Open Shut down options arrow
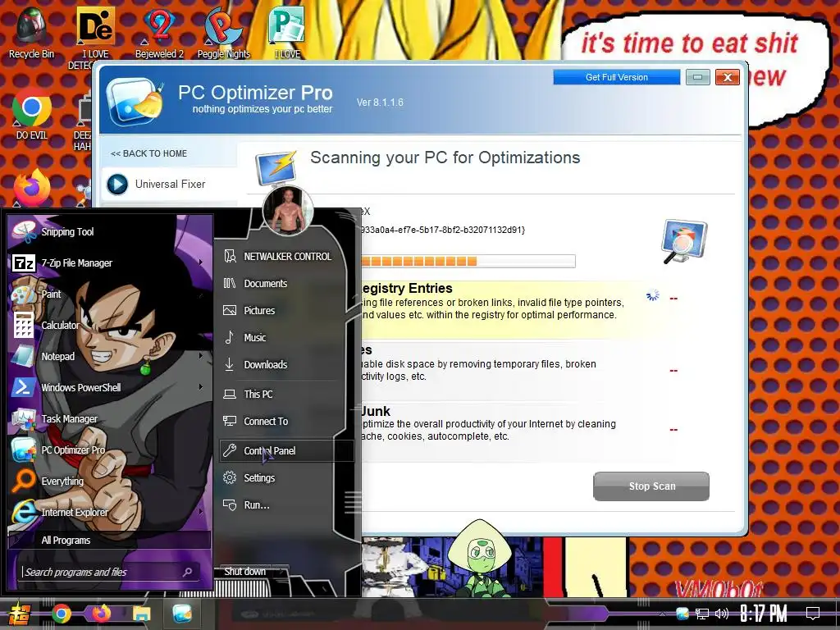The height and width of the screenshot is (630, 840). [x=282, y=572]
